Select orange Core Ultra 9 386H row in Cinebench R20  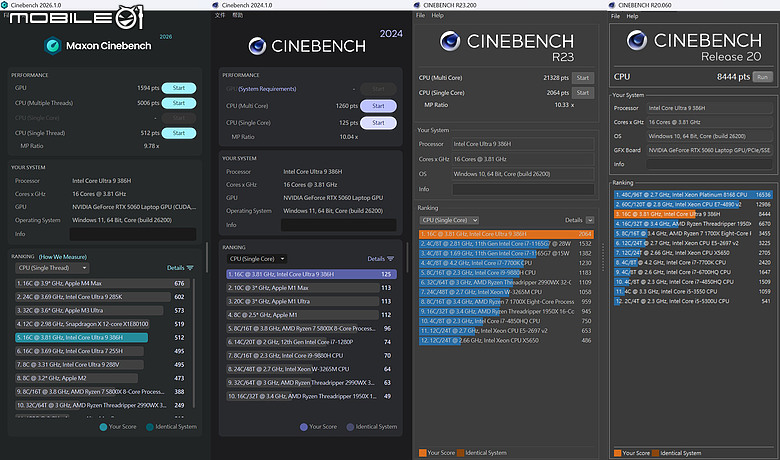(692, 214)
